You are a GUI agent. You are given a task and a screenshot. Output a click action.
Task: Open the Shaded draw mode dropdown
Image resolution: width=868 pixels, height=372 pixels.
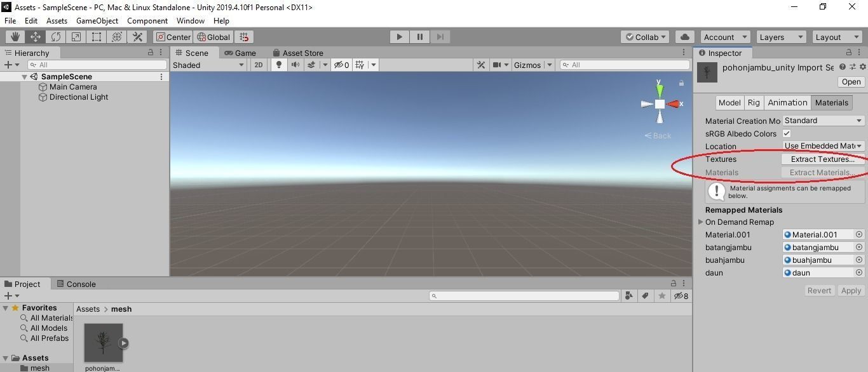[x=208, y=65]
